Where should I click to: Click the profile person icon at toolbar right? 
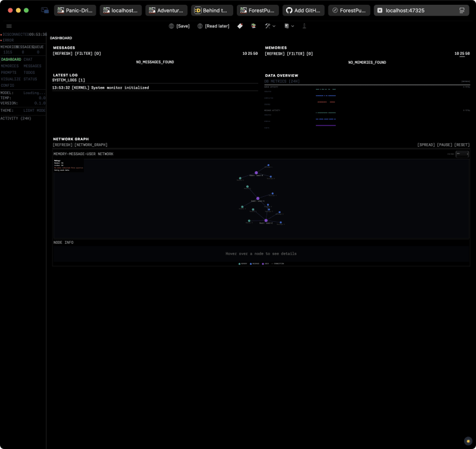(304, 26)
